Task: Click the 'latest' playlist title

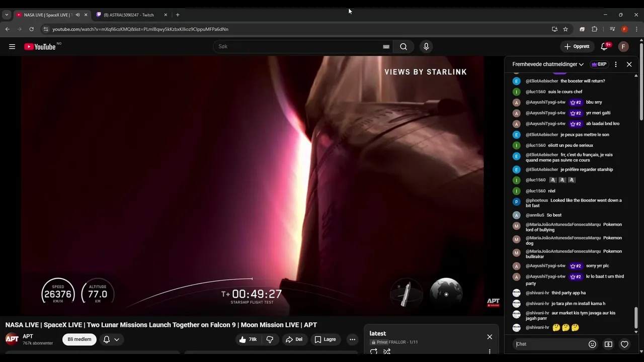Action: (378, 333)
